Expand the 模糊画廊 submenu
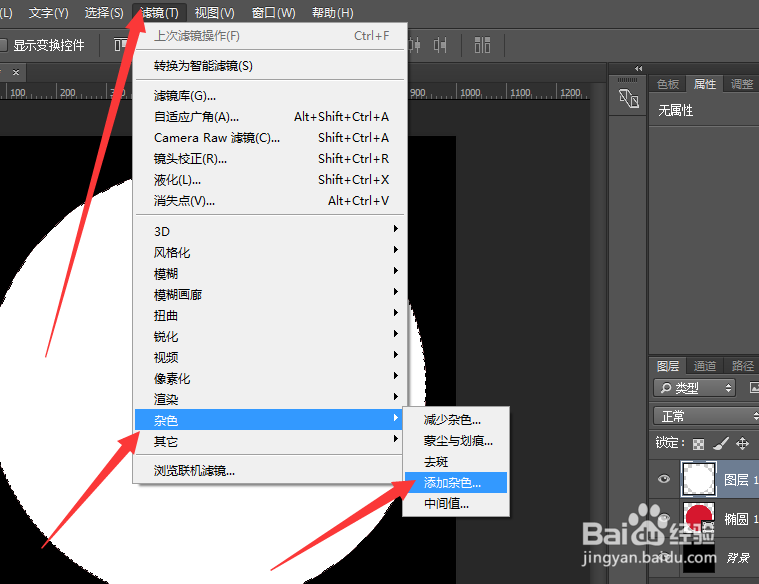 (270, 294)
